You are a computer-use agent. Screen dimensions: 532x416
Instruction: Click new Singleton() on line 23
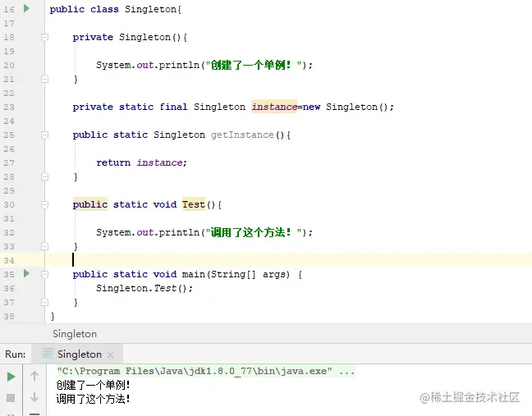[x=346, y=107]
